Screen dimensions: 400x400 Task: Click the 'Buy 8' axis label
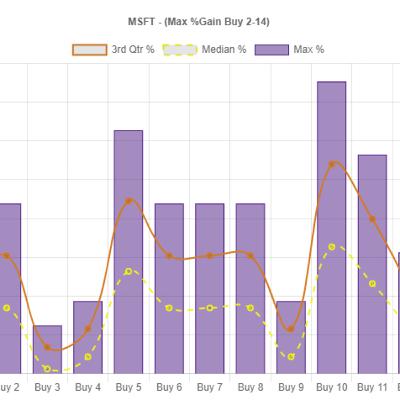[x=250, y=388]
